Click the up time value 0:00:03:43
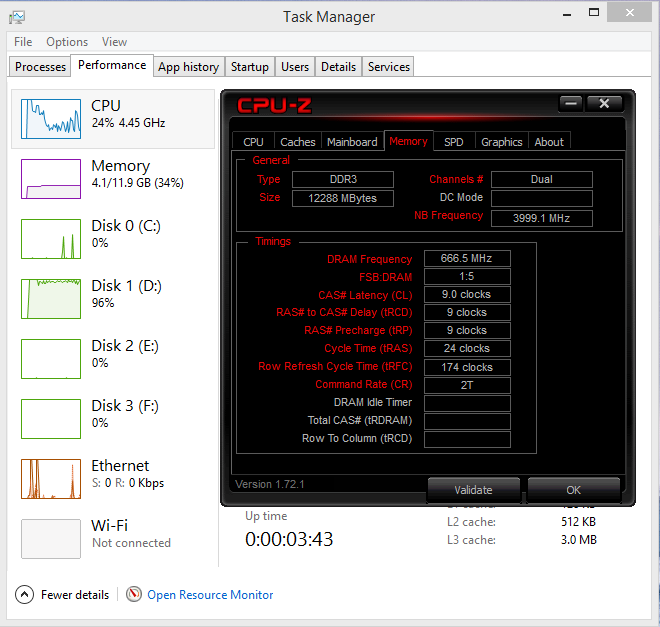This screenshot has height=627, width=660. [x=289, y=539]
